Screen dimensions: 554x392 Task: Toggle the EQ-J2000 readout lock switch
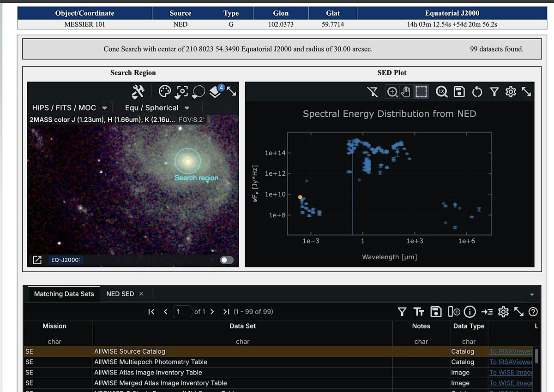pyautogui.click(x=227, y=260)
